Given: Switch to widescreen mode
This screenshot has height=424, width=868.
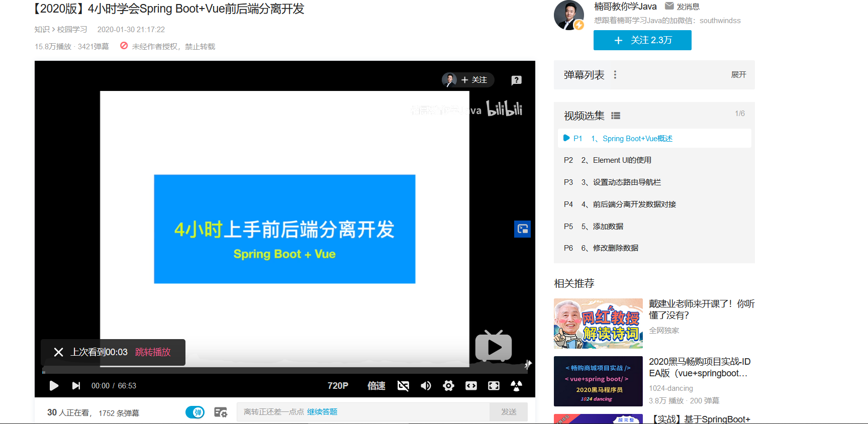Looking at the screenshot, I should pos(471,385).
